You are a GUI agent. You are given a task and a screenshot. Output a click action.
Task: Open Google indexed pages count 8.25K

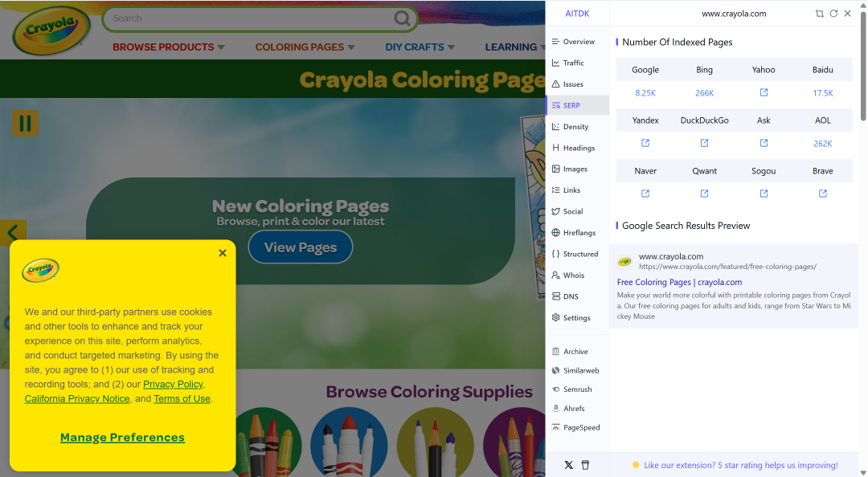645,93
